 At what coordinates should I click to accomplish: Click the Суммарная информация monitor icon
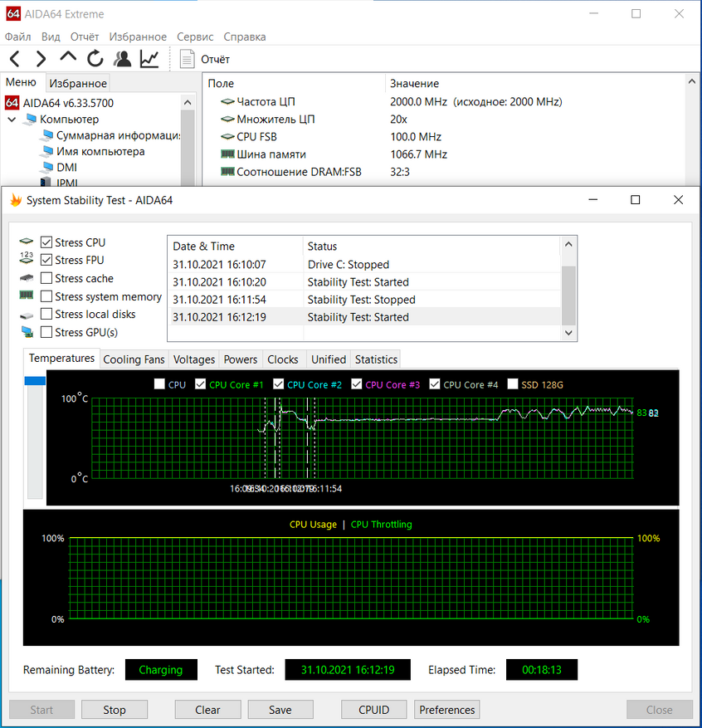(x=46, y=135)
